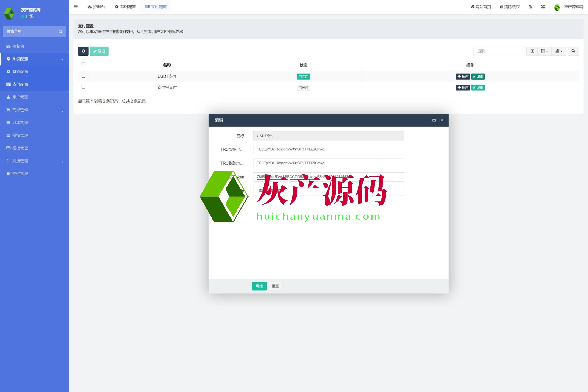The width and height of the screenshot is (588, 392).
Task: Enter fullscreen with the expand icon
Action: point(543,7)
